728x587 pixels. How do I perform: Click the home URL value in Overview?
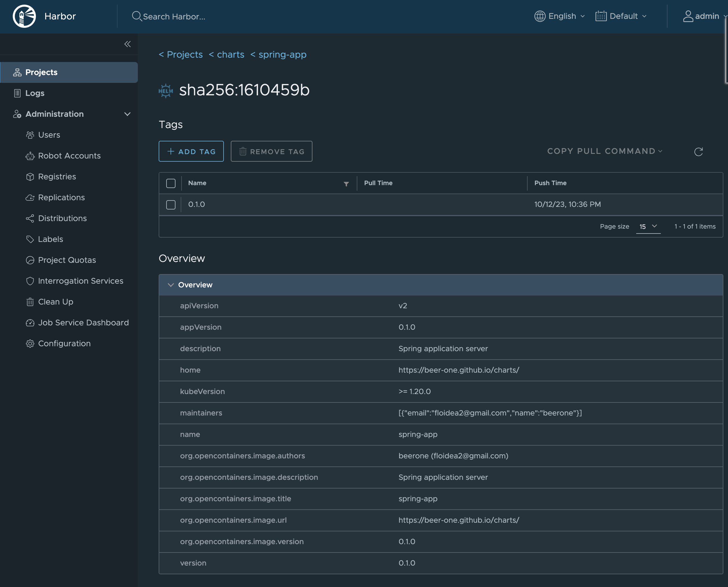coord(459,370)
